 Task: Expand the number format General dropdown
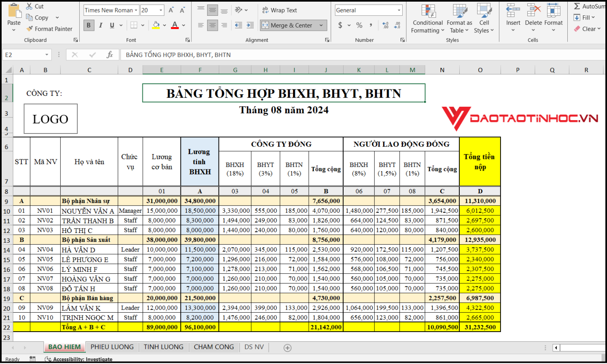[399, 10]
